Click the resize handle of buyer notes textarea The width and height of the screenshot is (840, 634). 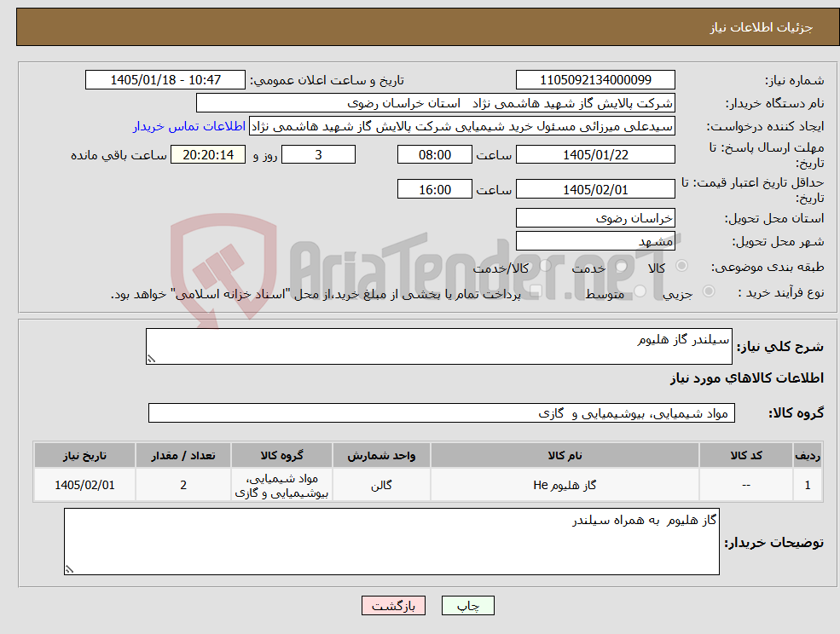tap(69, 569)
